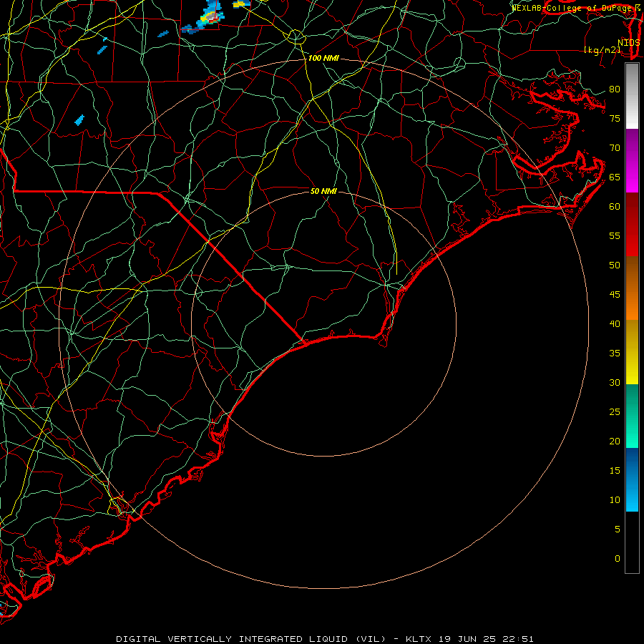This screenshot has width=644, height=644.
Task: Click the legend value "40"
Action: coord(615,324)
